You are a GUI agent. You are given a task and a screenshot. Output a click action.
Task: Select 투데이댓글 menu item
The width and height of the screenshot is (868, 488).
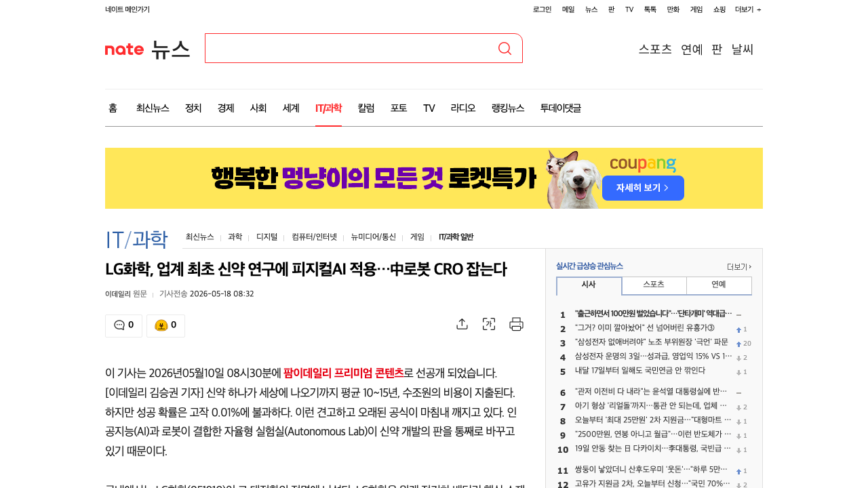tap(561, 108)
